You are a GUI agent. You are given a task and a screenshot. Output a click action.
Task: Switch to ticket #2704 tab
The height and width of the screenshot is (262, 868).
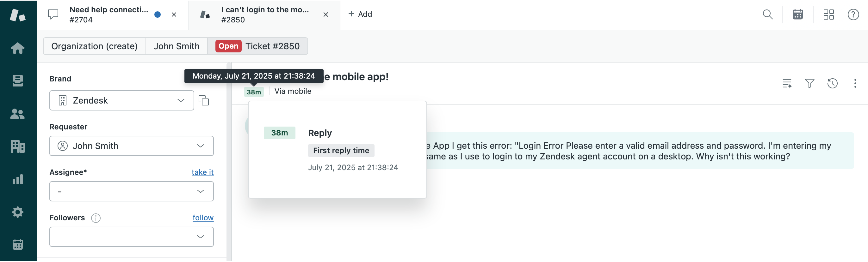click(108, 15)
